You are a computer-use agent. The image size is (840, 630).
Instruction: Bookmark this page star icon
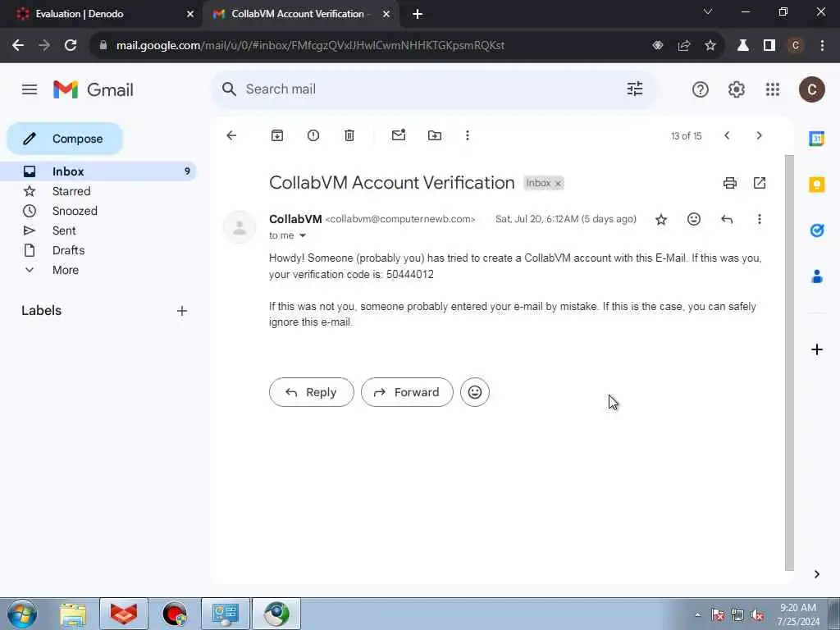point(710,46)
